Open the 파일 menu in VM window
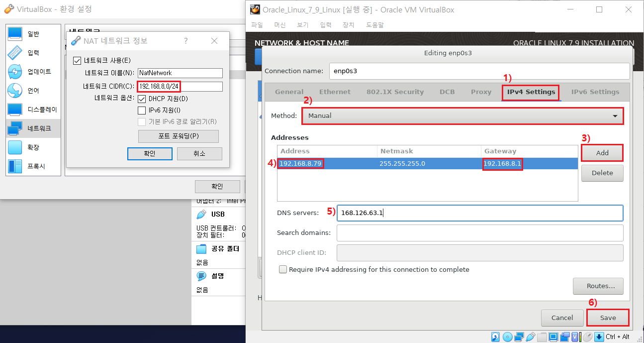This screenshot has width=644, height=343. click(257, 25)
